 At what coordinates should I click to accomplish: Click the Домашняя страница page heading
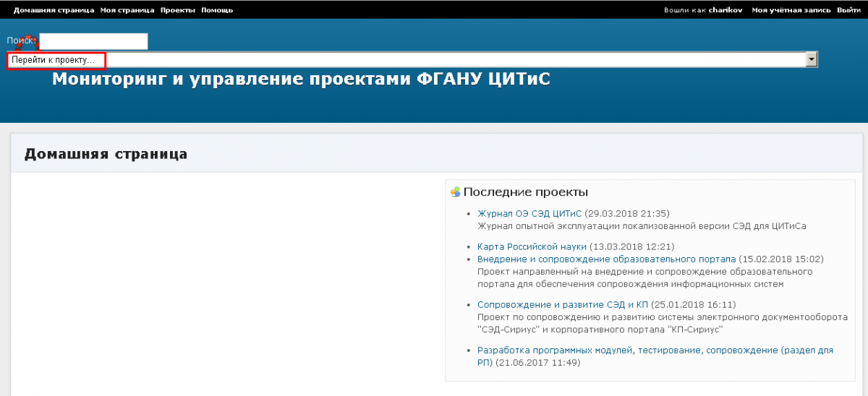(x=106, y=154)
